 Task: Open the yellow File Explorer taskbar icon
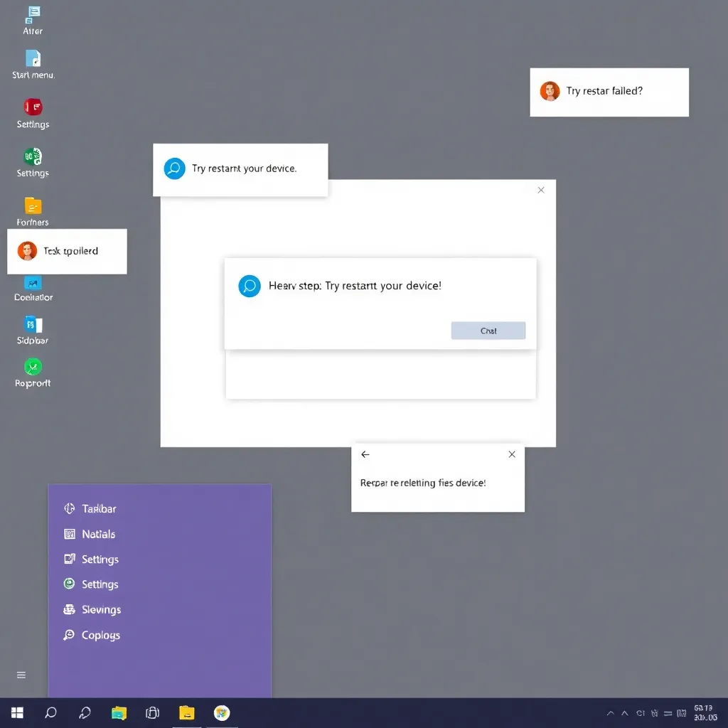pos(186,712)
